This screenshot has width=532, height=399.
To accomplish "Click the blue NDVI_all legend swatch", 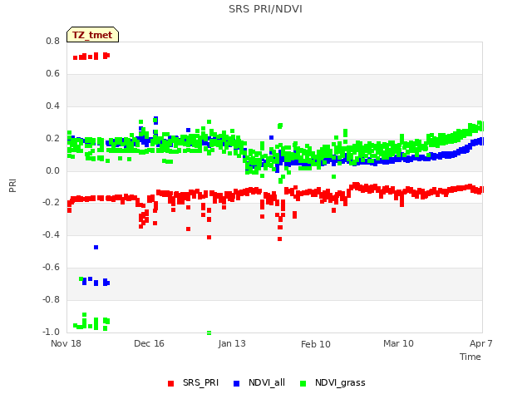I will 236,383.
